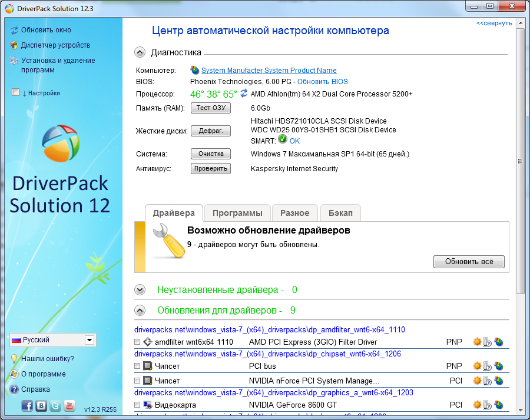This screenshot has height=420, width=530.
Task: Click the green SMART status checkmark icon
Action: [x=283, y=139]
